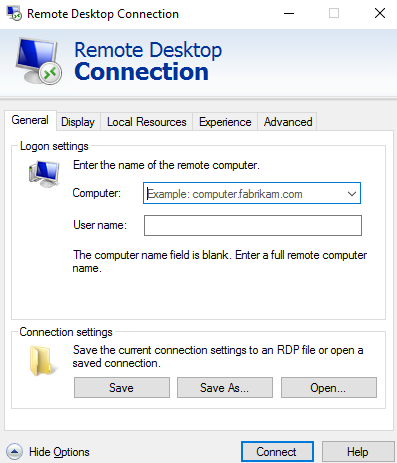Close the Remote Desktop Connection window
Viewport: 397px width, 463px height.
380,13
